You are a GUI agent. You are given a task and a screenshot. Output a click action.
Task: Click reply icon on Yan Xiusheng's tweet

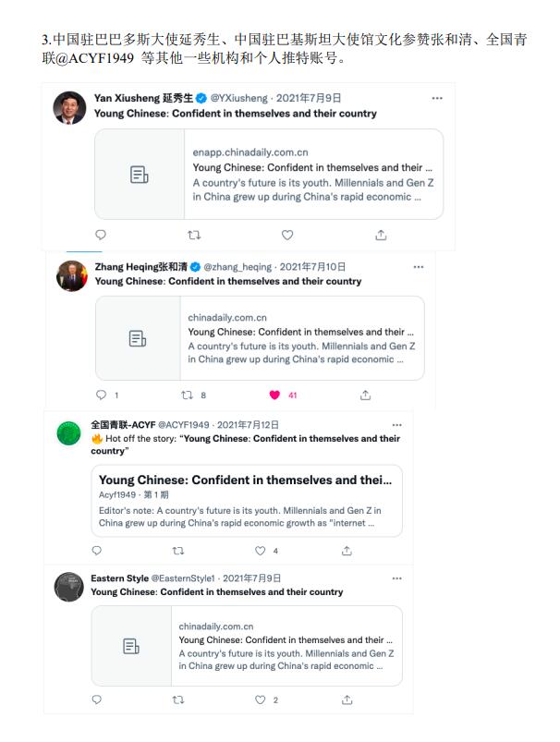(101, 235)
